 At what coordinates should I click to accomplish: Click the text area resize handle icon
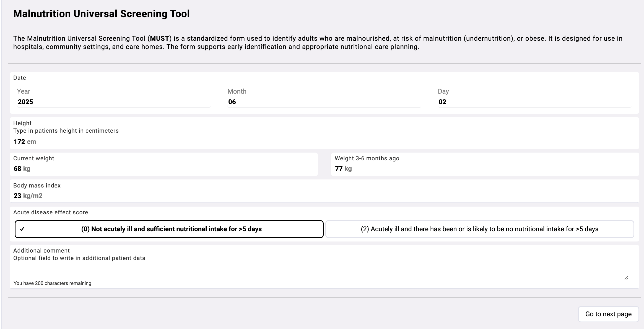(x=626, y=277)
